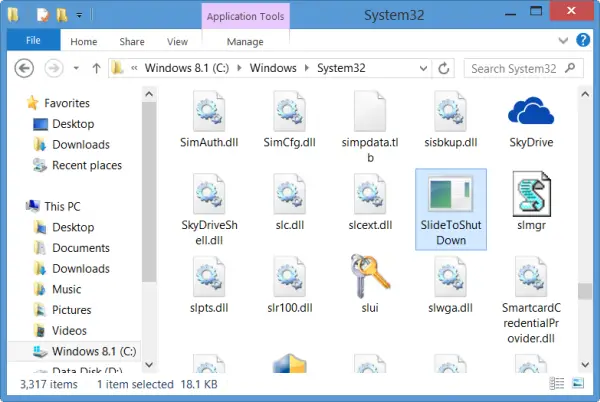
Task: Select the slr100.dll file icon
Action: 289,277
